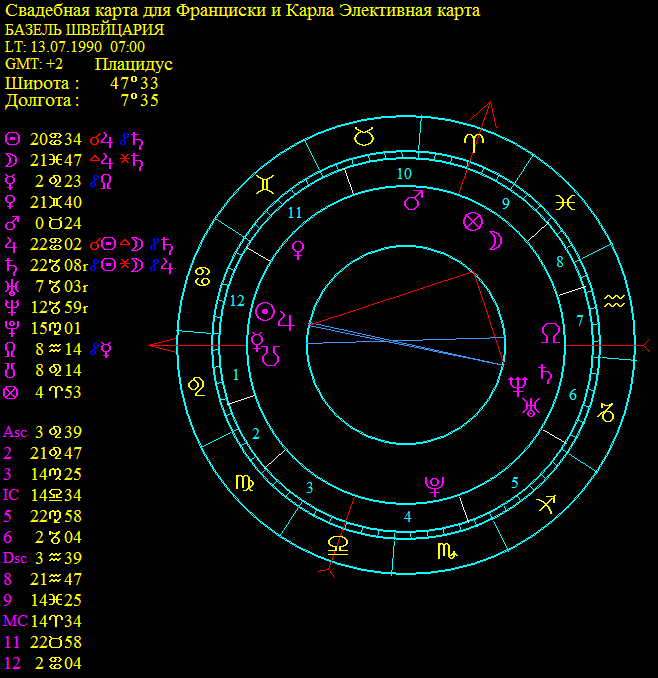658x678 pixels.
Task: Select the Aquarius wave glyph on the outer ring
Action: (614, 301)
